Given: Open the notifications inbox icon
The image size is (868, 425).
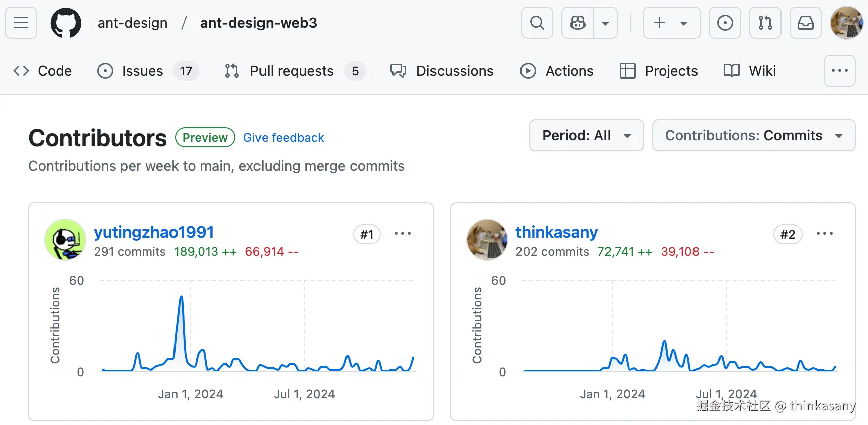Looking at the screenshot, I should click(805, 23).
